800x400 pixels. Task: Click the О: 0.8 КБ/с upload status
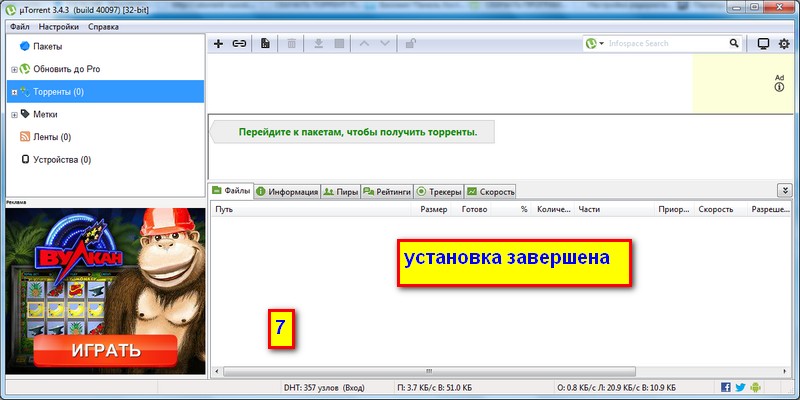click(617, 387)
